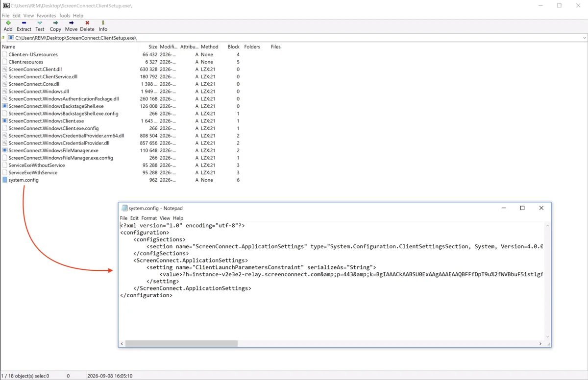
Task: Click the right arrow of Notepad's horizontal scrollbar
Action: tap(540, 344)
